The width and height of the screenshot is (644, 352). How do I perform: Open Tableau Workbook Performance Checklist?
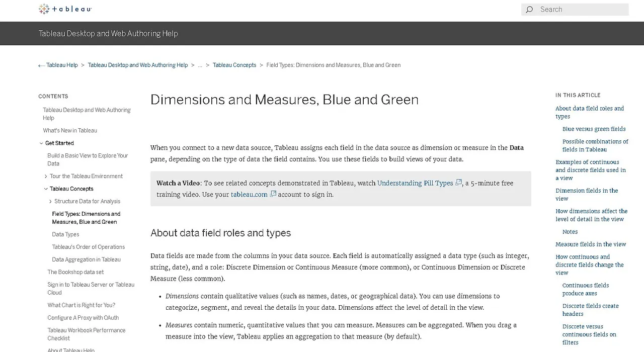tap(87, 335)
